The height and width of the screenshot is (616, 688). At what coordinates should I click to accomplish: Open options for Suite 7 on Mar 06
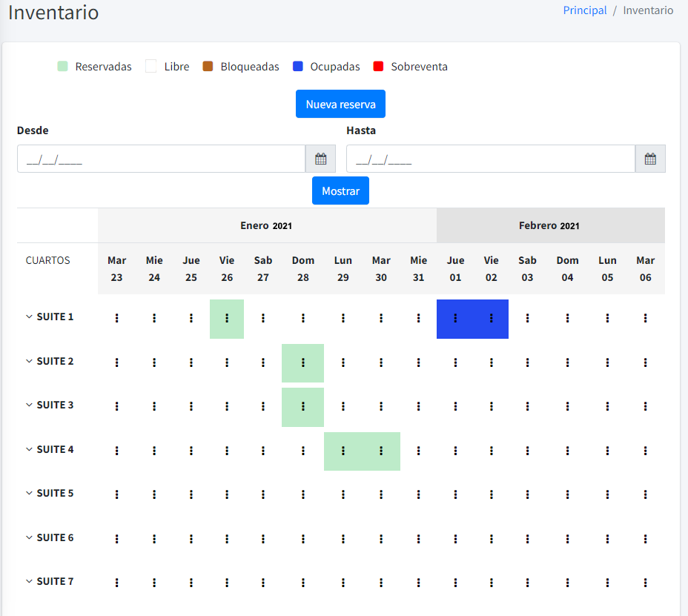point(645,583)
